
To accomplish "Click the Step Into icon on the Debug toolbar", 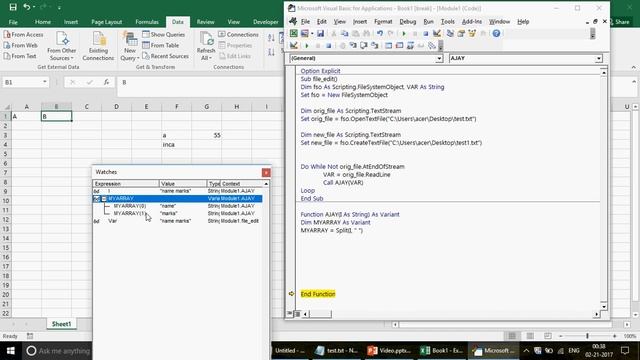I will coord(353,45).
